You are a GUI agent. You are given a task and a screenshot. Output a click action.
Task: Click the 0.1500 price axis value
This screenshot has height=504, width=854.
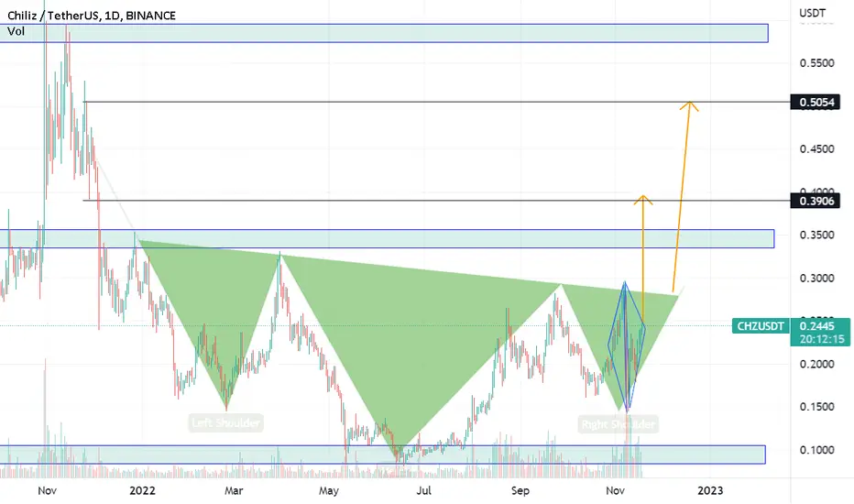point(816,407)
